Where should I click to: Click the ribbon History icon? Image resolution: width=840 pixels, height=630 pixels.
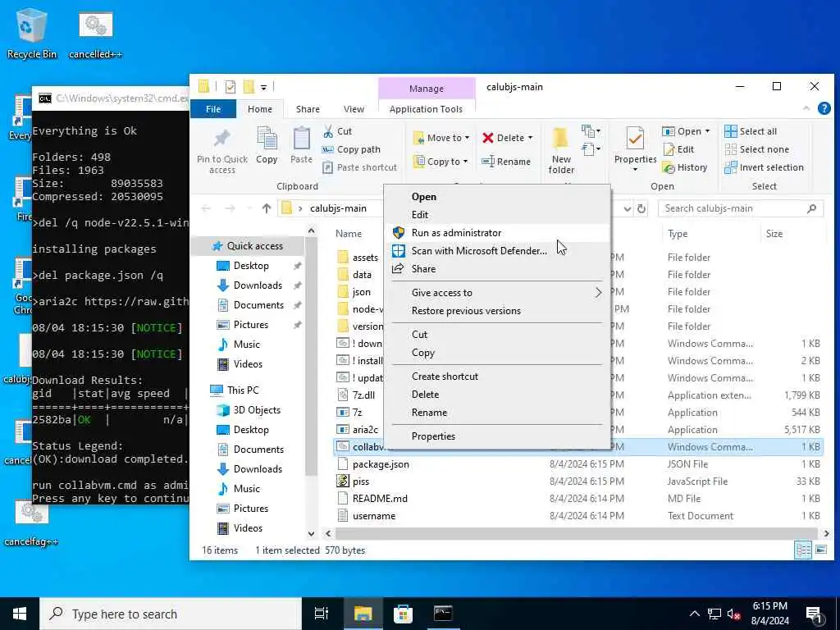[x=668, y=167]
